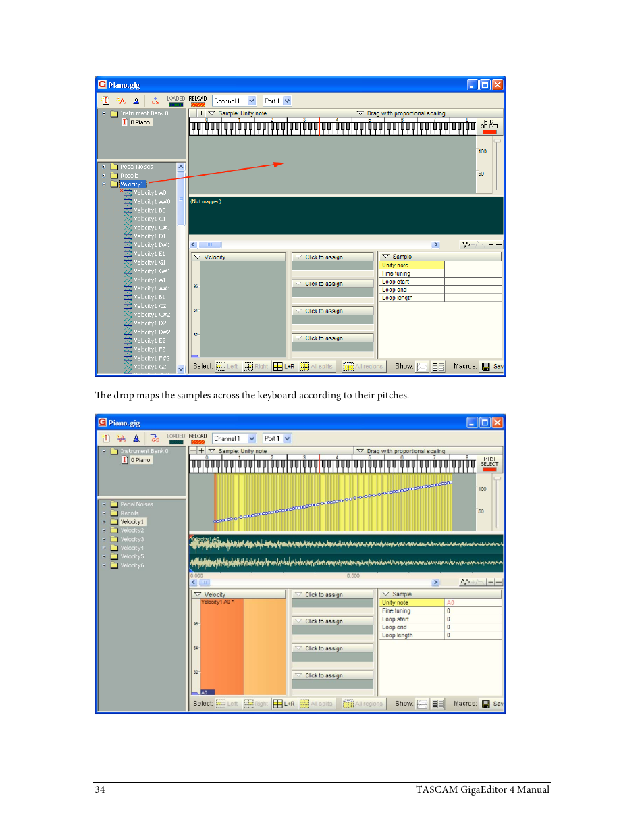Image resolution: width=644 pixels, height=834 pixels.
Task: Expand Pedal Noises folder in upper window
Action: click(x=104, y=167)
